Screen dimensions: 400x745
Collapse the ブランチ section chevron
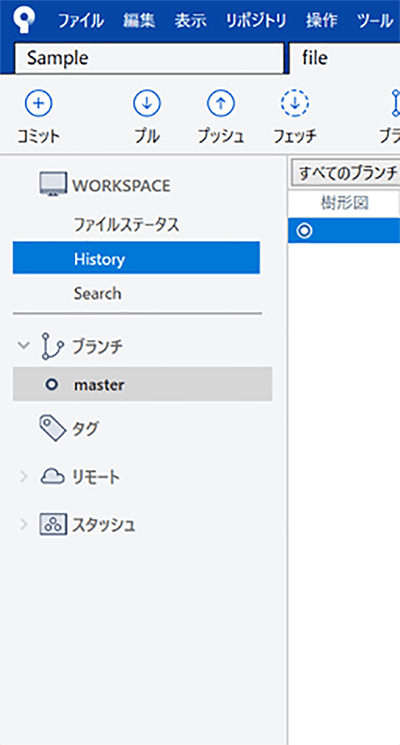(23, 345)
